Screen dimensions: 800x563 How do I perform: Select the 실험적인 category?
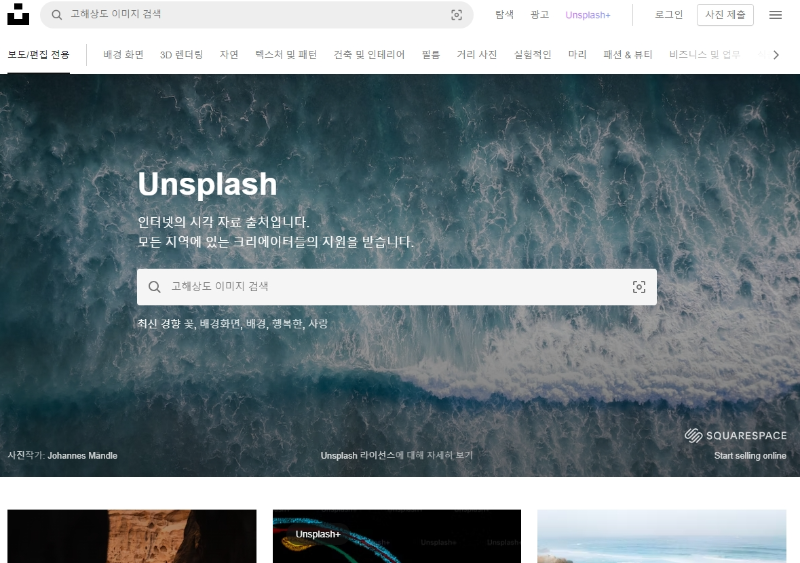[x=532, y=55]
